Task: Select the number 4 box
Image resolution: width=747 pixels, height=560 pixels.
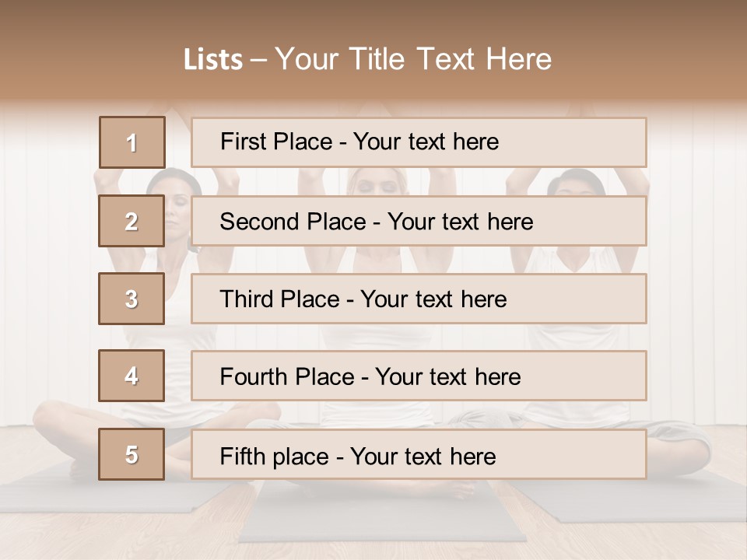Action: pyautogui.click(x=132, y=376)
